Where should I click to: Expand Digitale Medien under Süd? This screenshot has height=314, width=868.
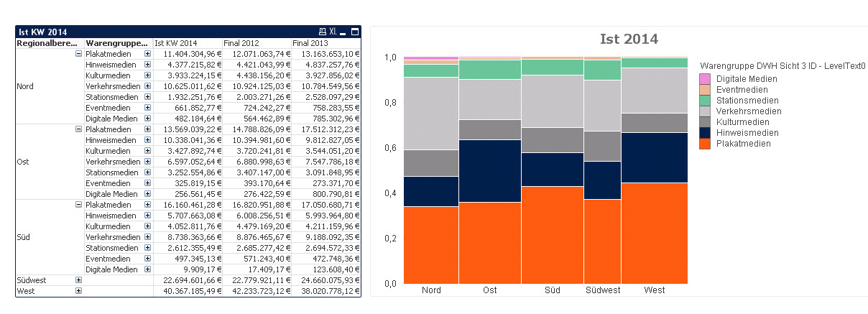[x=147, y=269]
